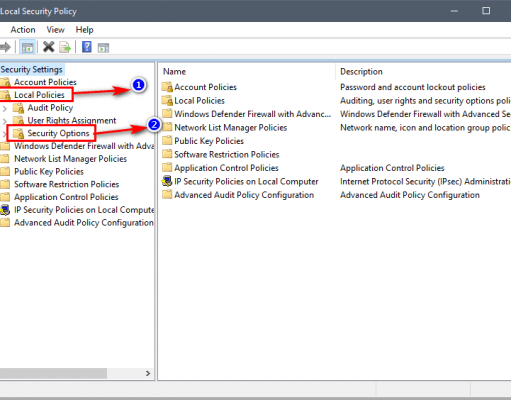Viewport: 511px width, 400px height.
Task: Click Audit Policy folder icon in tree
Action: pos(18,108)
